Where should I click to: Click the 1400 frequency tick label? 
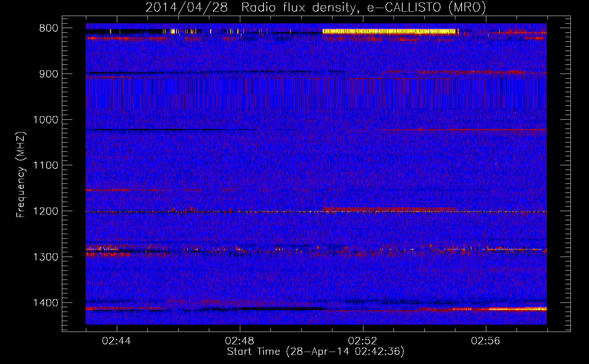tap(46, 303)
